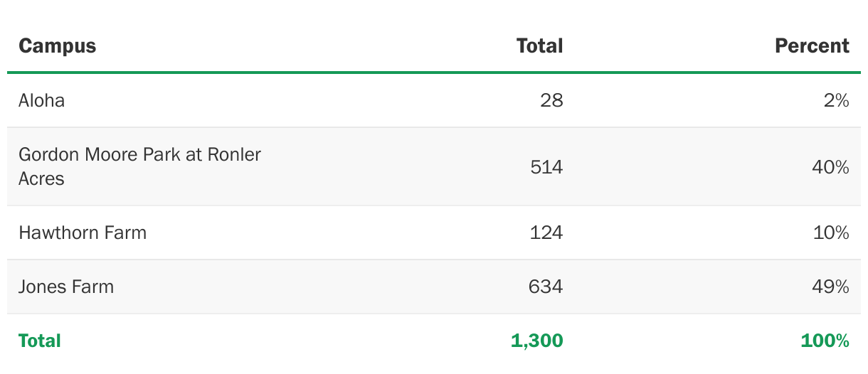The height and width of the screenshot is (374, 868).
Task: Select the Jones Farm row label
Action: 66,287
